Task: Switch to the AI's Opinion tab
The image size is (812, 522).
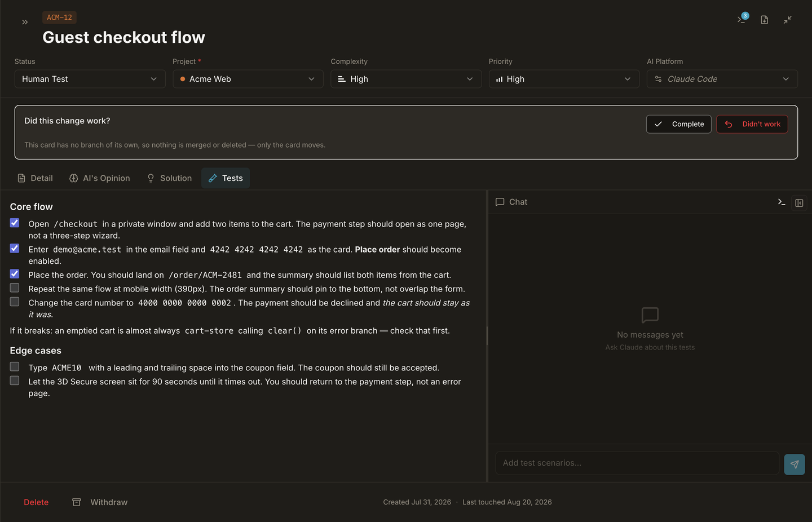Action: 99,178
